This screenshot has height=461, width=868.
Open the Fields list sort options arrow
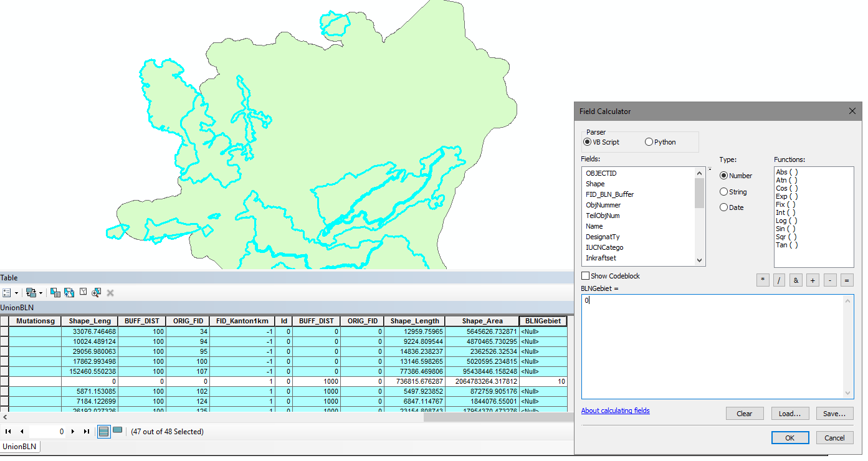(x=710, y=169)
